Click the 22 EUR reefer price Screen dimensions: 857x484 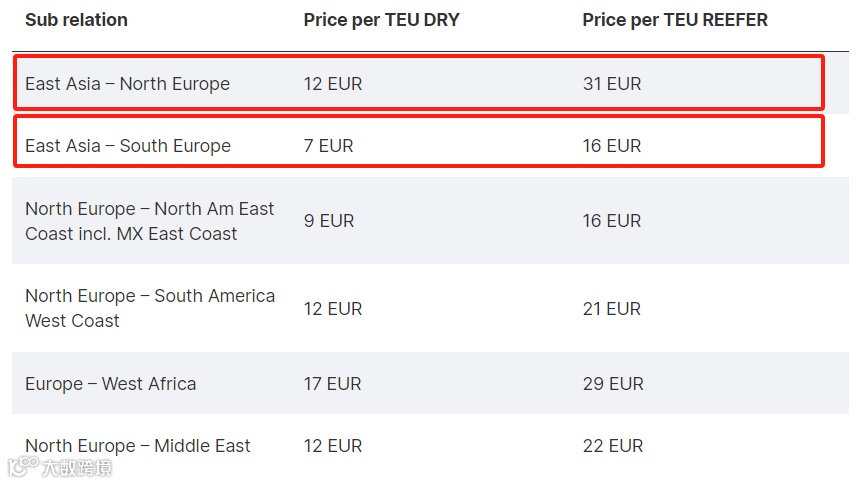[x=613, y=446]
